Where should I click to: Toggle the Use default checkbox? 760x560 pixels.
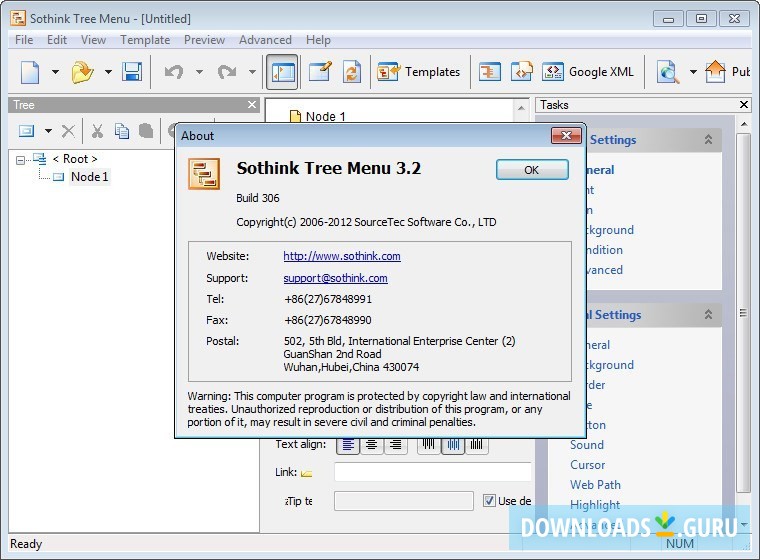489,501
